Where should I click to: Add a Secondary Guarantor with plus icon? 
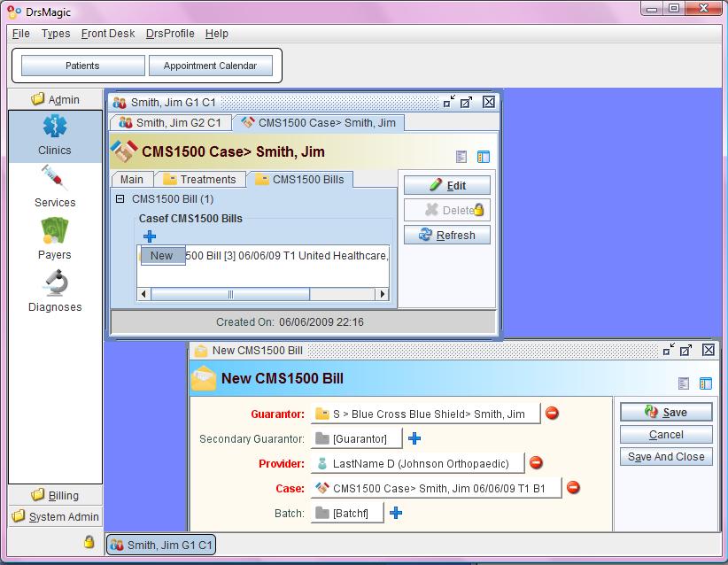[414, 438]
